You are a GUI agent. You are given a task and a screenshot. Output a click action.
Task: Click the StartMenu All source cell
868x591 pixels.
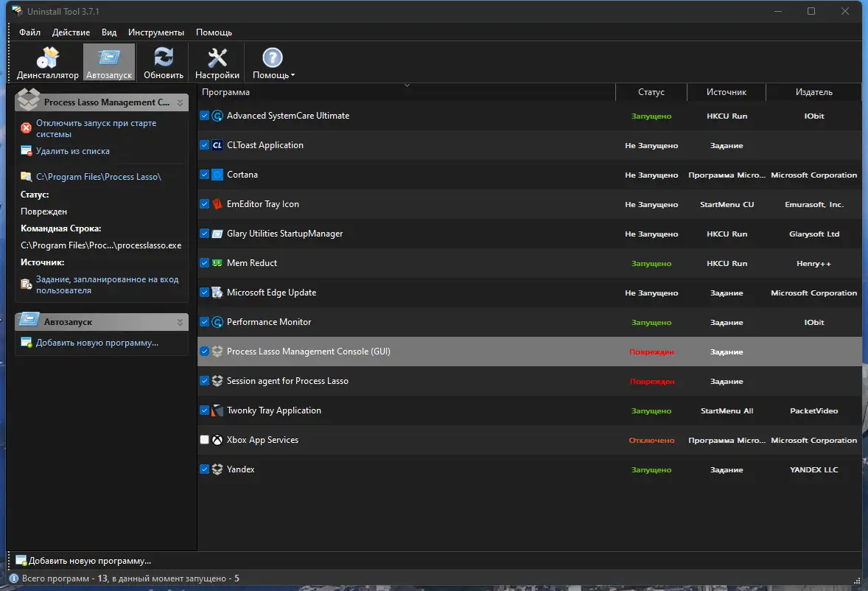[x=727, y=410]
